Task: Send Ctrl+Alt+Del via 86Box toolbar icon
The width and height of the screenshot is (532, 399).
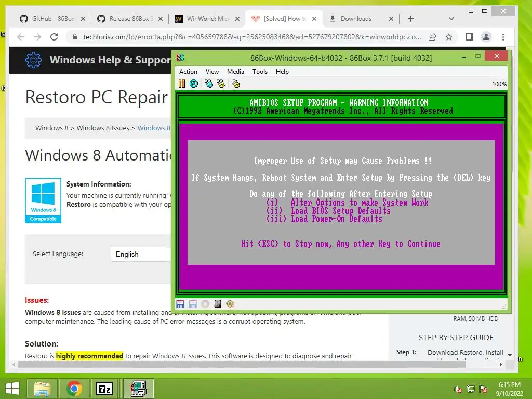Action: tap(209, 84)
